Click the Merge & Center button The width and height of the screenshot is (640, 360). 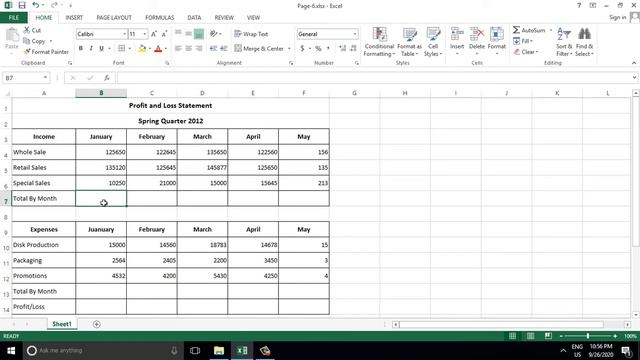click(259, 49)
